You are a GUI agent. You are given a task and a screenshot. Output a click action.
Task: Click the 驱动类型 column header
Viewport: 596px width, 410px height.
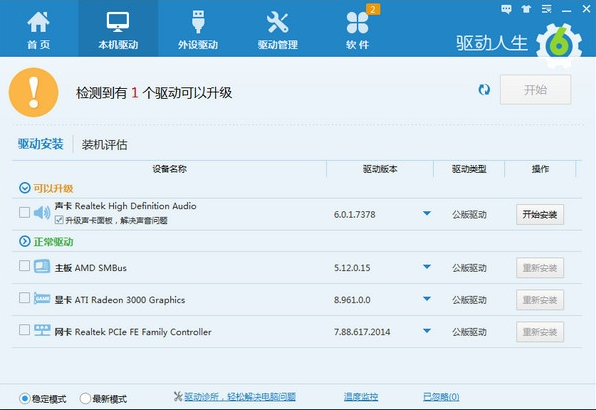point(469,169)
